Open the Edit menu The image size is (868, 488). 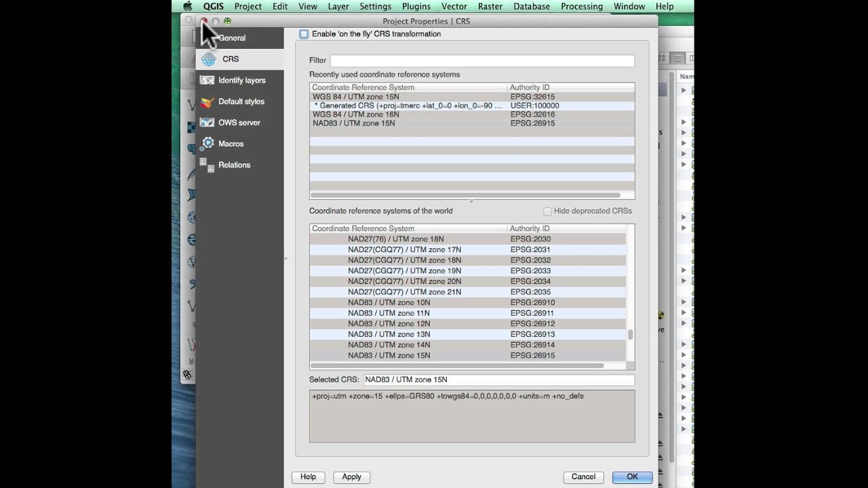[x=280, y=6]
